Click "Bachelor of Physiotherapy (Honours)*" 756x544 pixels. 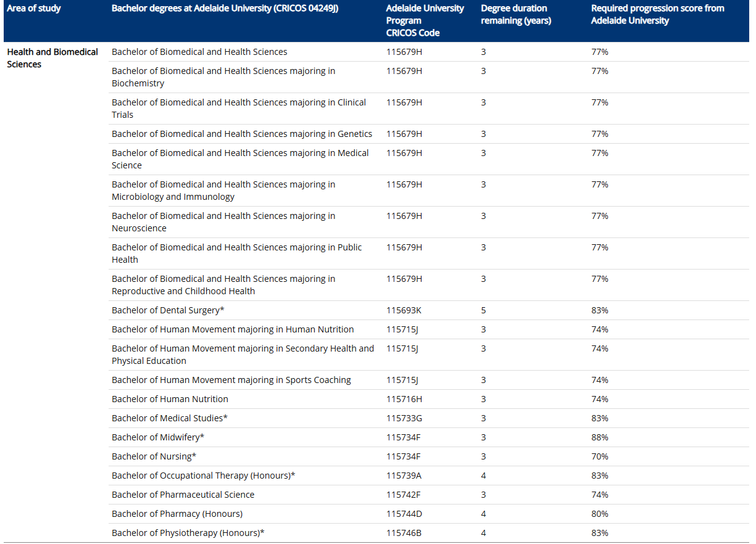click(188, 533)
